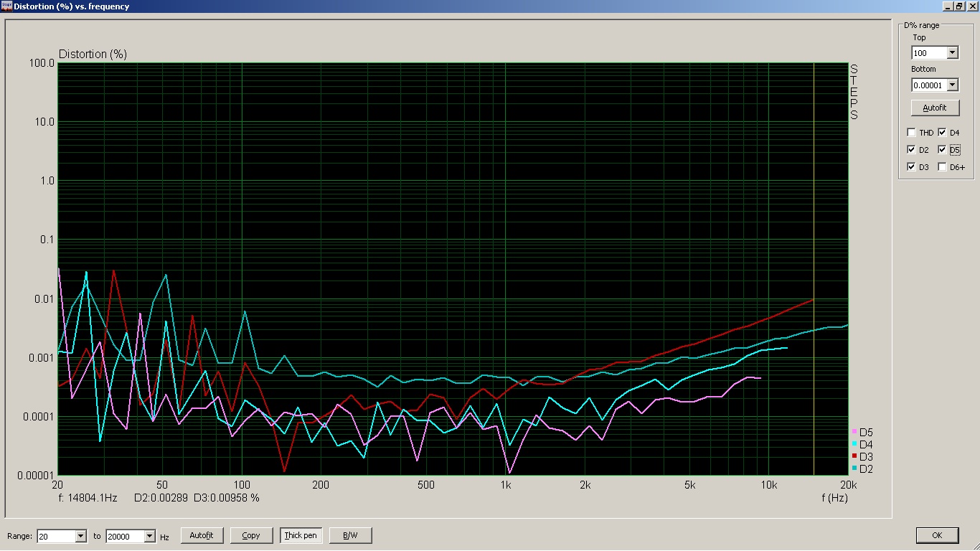Enable the THD checkbox
Screen dimensions: 980x551
pyautogui.click(x=911, y=133)
